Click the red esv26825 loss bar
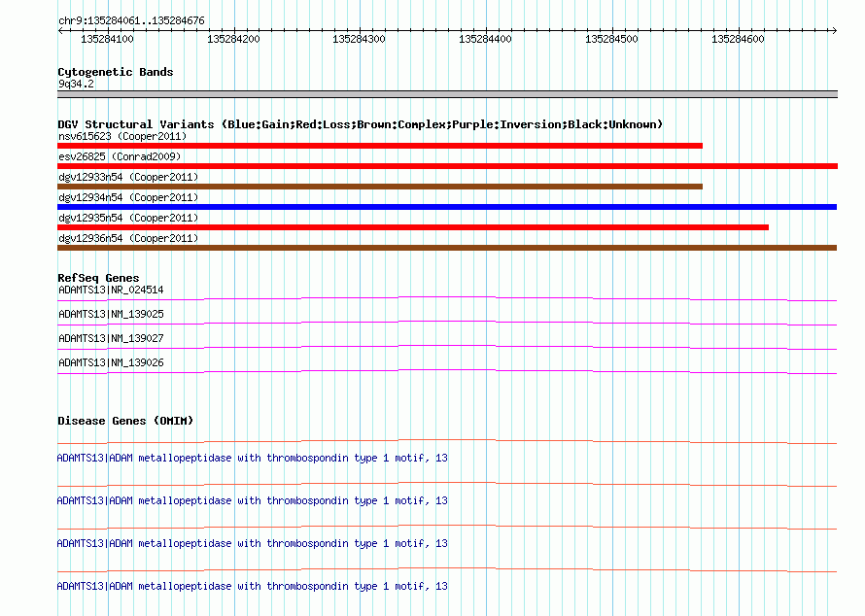The image size is (865, 616). [x=447, y=166]
